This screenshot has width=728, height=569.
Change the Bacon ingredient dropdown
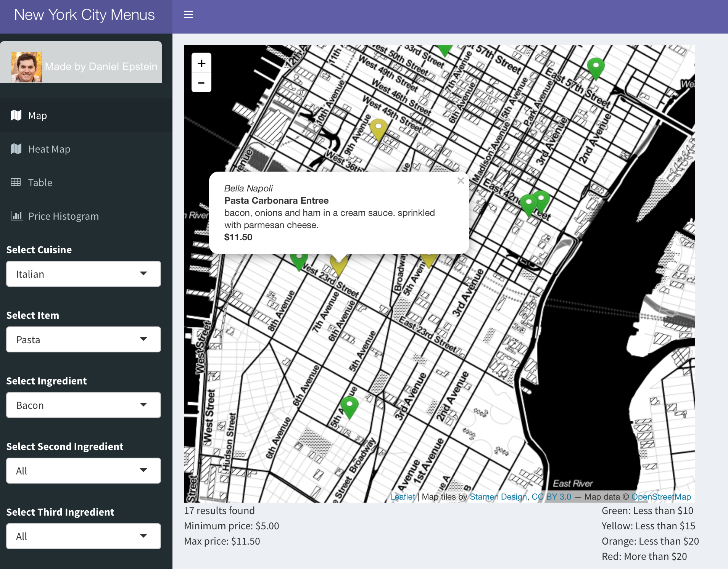84,405
